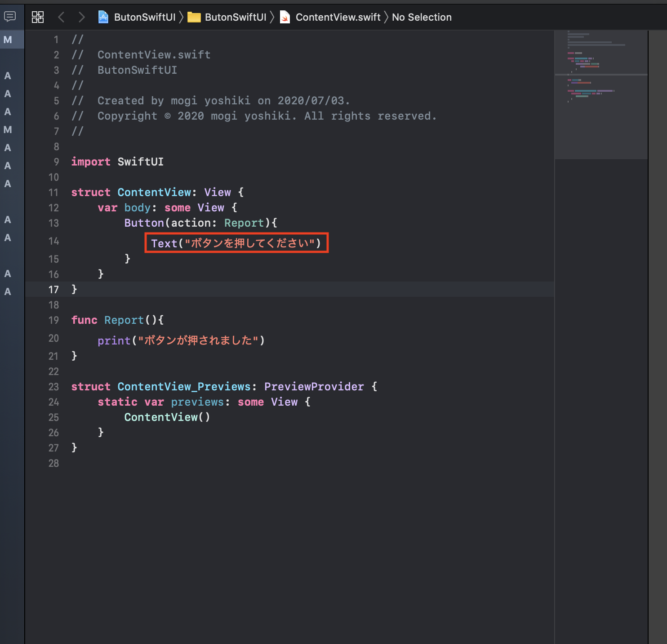
Task: Click the selected M status row at the top
Action: [x=12, y=40]
